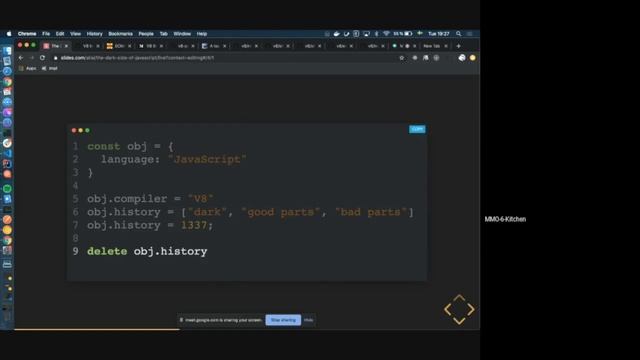Click the browser forward arrow
Image resolution: width=640 pixels, height=360 pixels.
(x=31, y=58)
